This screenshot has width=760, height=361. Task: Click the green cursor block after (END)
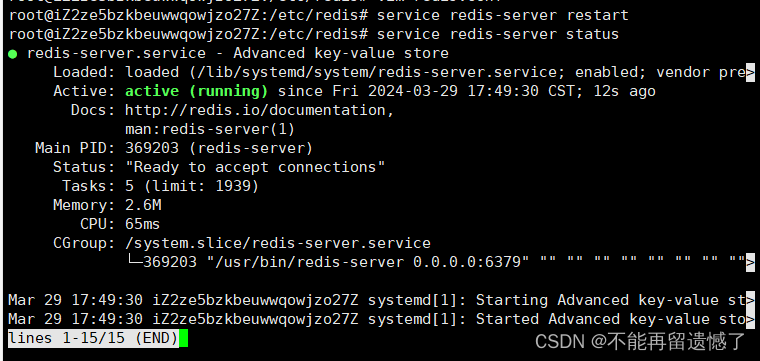pyautogui.click(x=183, y=338)
